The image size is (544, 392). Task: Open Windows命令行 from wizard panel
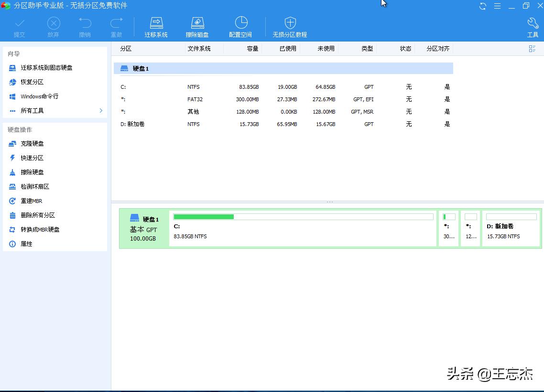point(39,96)
